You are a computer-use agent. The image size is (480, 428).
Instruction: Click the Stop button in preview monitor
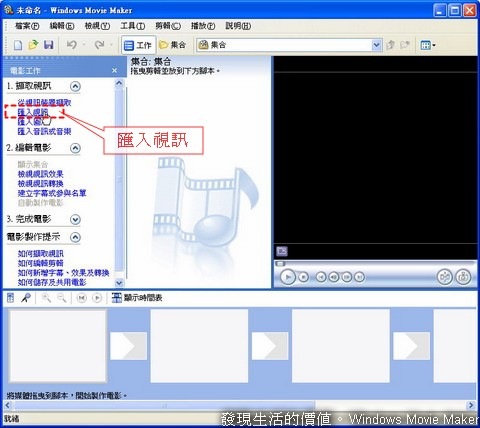[x=303, y=277]
